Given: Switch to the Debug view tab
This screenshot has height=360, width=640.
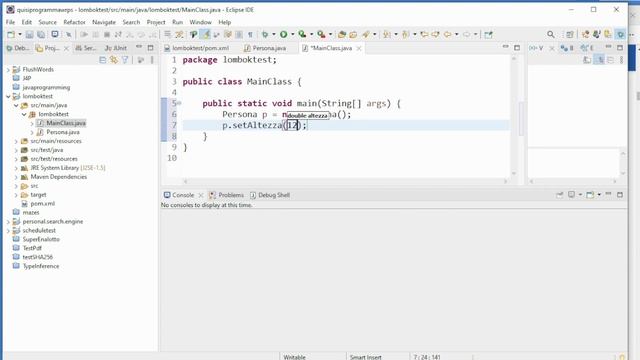Looking at the screenshot, I should (18, 48).
